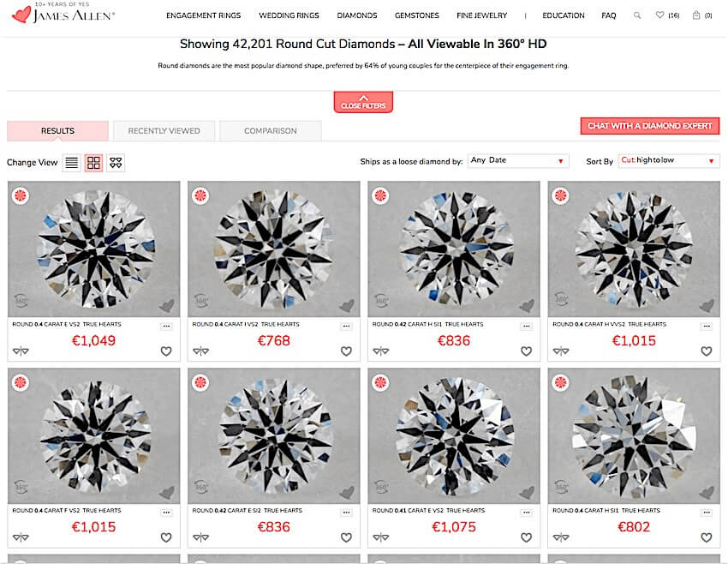Open the Engagement Rings menu
This screenshot has height=564, width=728.
tap(203, 15)
